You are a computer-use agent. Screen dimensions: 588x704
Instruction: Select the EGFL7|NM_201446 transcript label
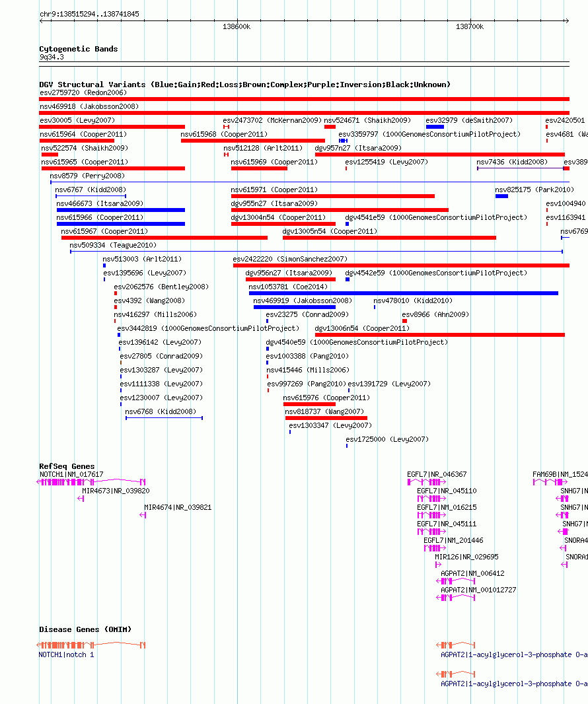click(x=453, y=541)
